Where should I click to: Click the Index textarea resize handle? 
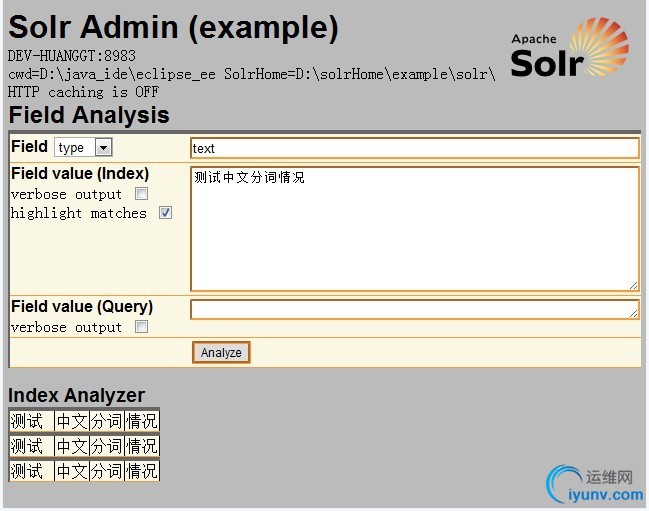(633, 285)
